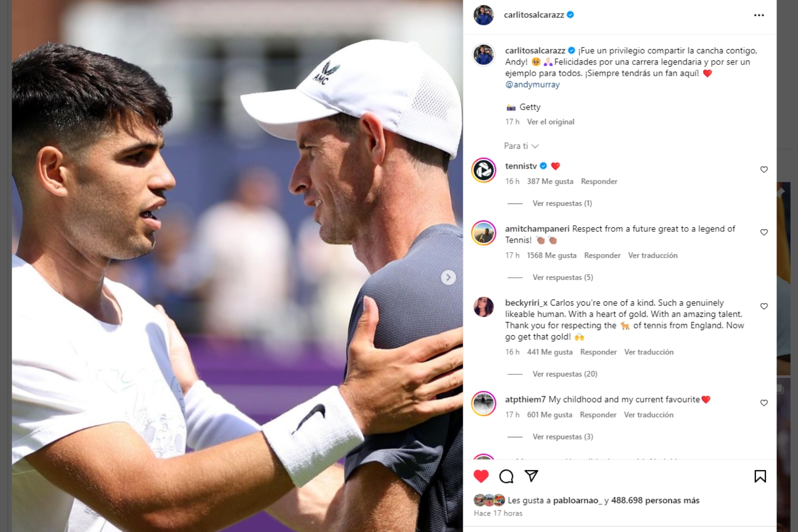Open the three-dot more options menu
This screenshot has width=798, height=532.
pos(759,15)
